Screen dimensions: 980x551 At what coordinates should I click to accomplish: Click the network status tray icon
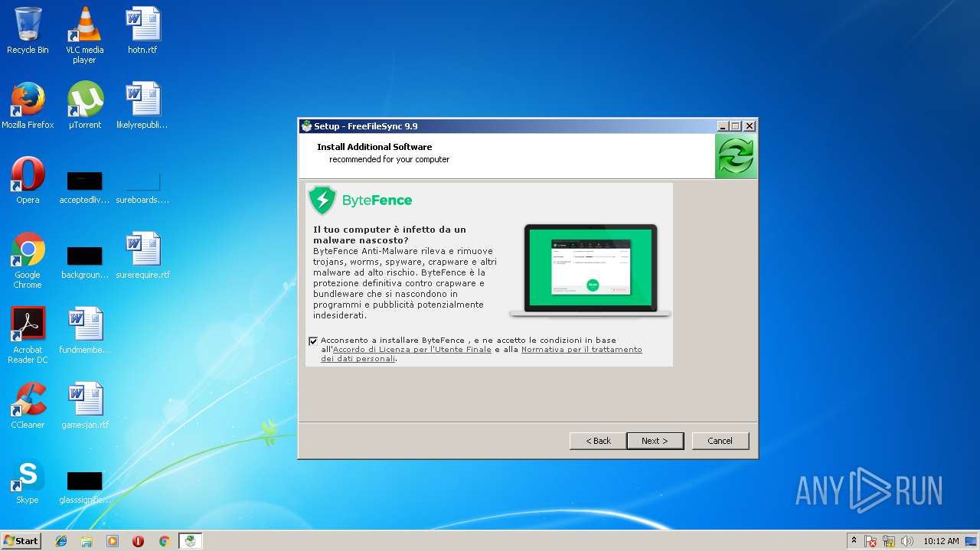click(x=889, y=541)
